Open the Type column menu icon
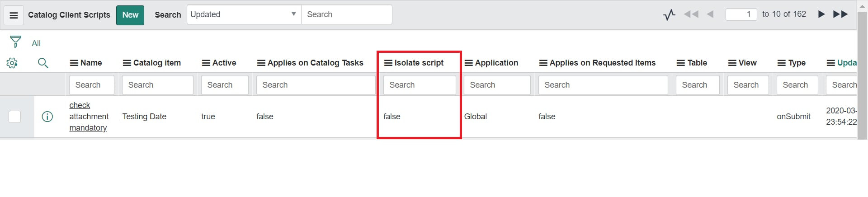The width and height of the screenshot is (868, 197). click(x=782, y=63)
